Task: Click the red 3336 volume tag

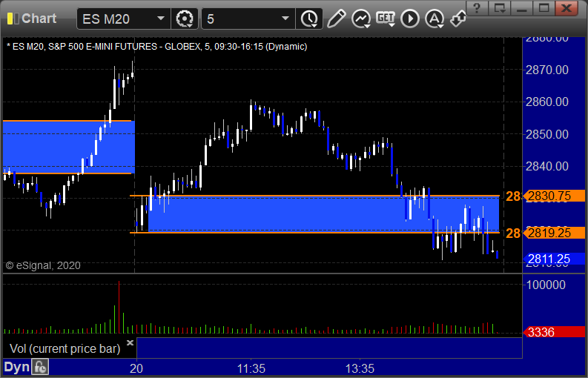Action: [x=554, y=332]
